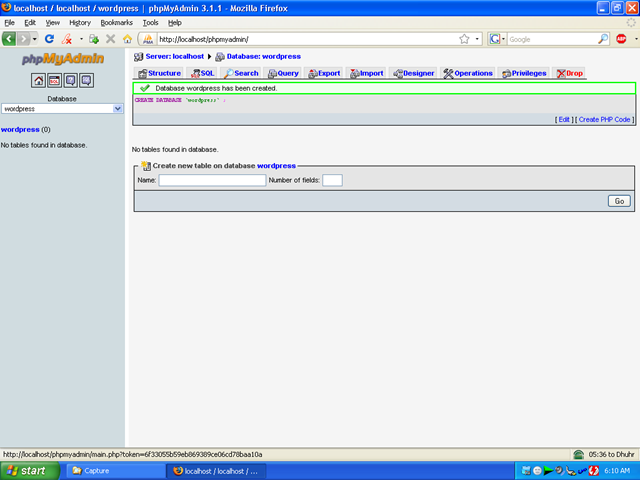
Task: Switch to Capture window in taskbar
Action: click(115, 471)
